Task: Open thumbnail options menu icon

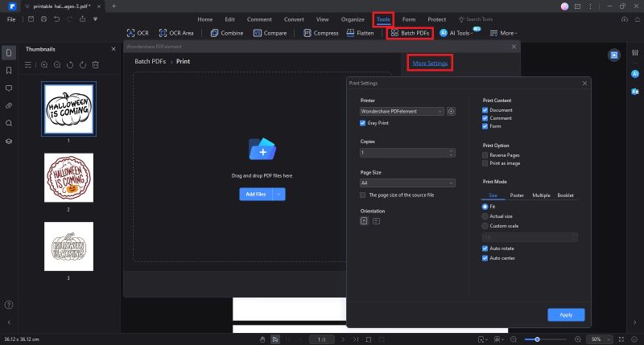Action: coord(28,65)
